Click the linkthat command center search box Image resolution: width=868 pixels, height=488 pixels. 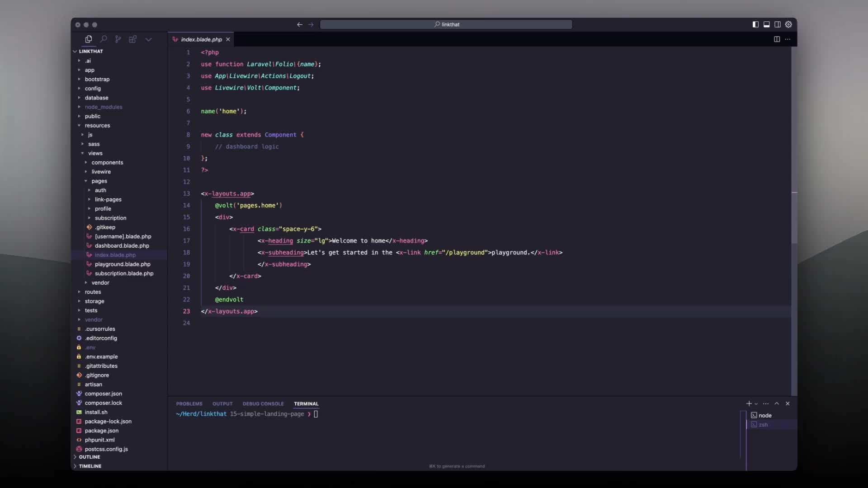click(x=446, y=24)
